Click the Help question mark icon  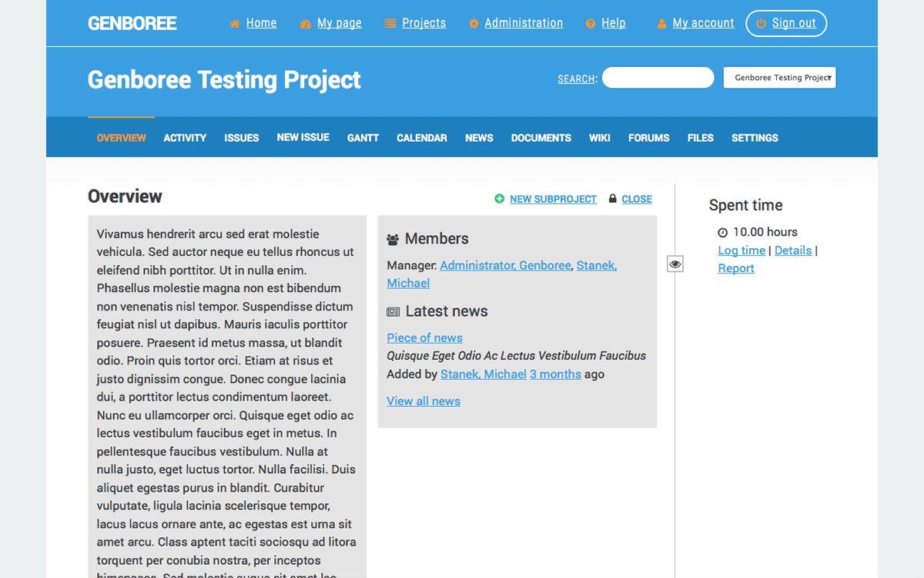(591, 24)
